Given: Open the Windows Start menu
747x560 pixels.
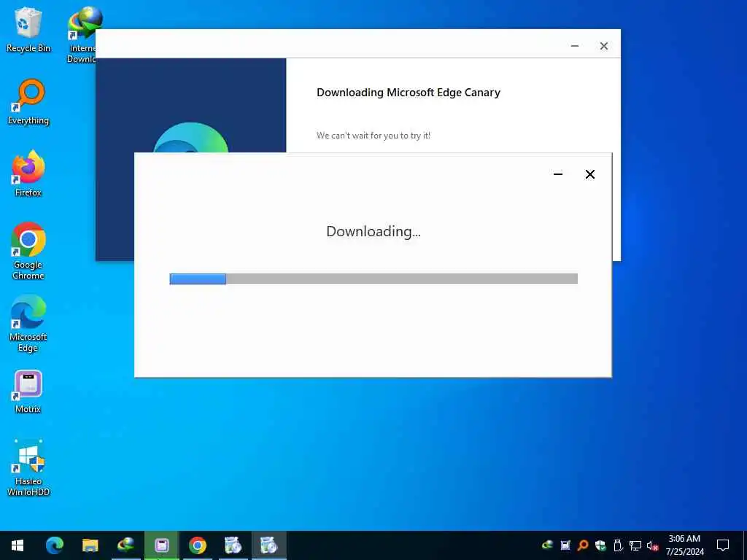Looking at the screenshot, I should [x=18, y=545].
